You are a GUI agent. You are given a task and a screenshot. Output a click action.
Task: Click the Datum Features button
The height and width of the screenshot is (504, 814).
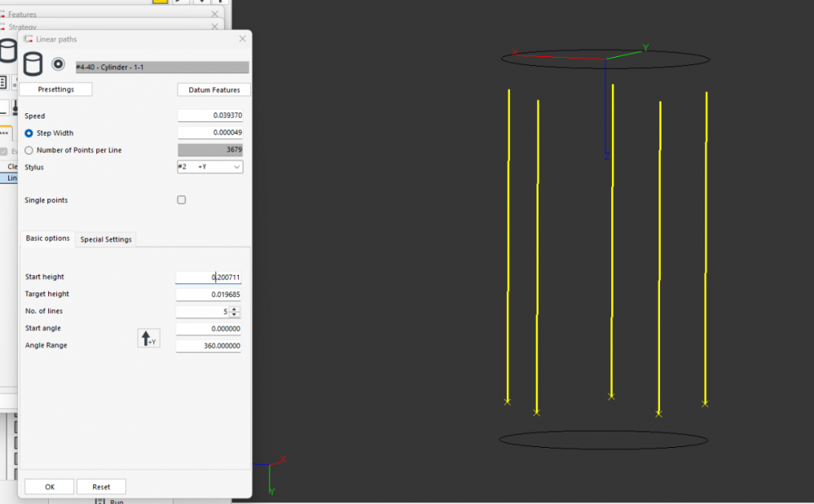pos(213,90)
